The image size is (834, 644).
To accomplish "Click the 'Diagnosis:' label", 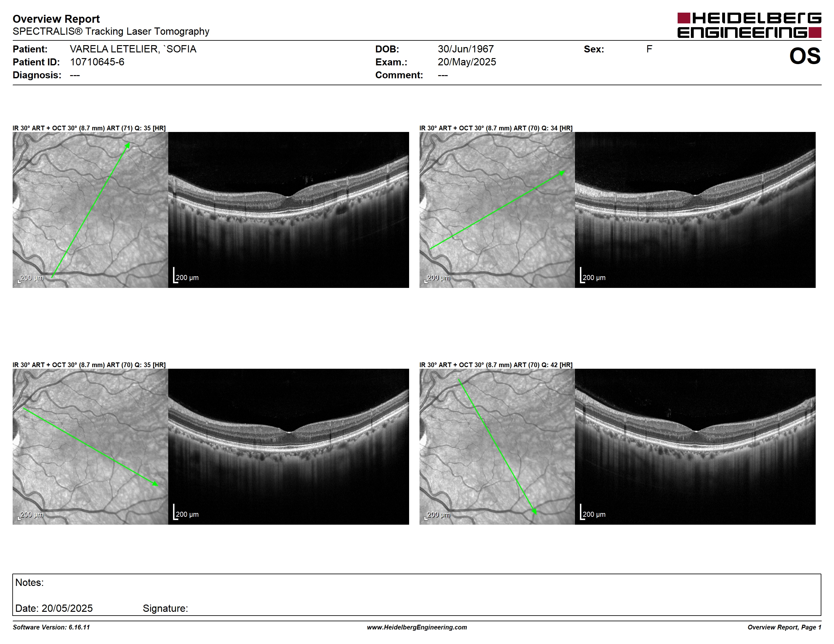I will pyautogui.click(x=37, y=75).
